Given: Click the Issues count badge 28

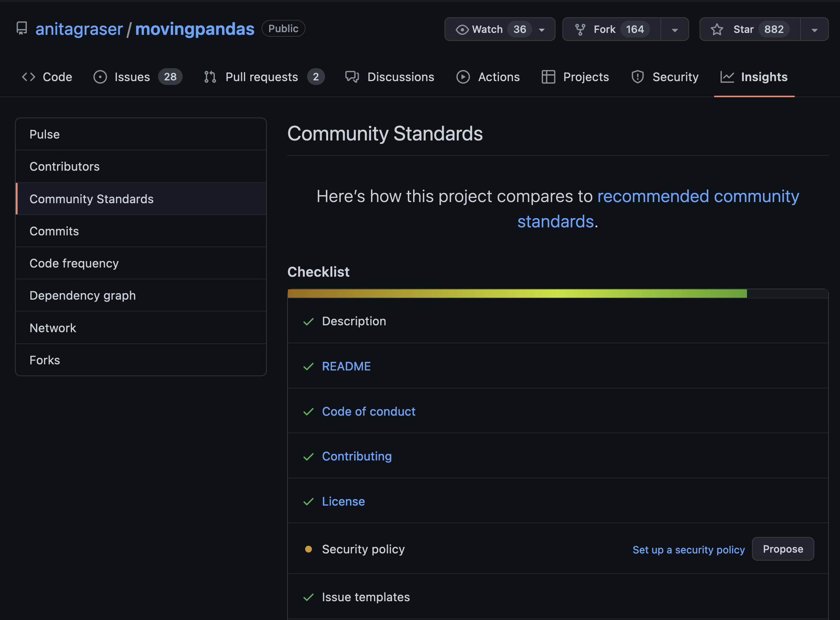Looking at the screenshot, I should click(x=170, y=77).
